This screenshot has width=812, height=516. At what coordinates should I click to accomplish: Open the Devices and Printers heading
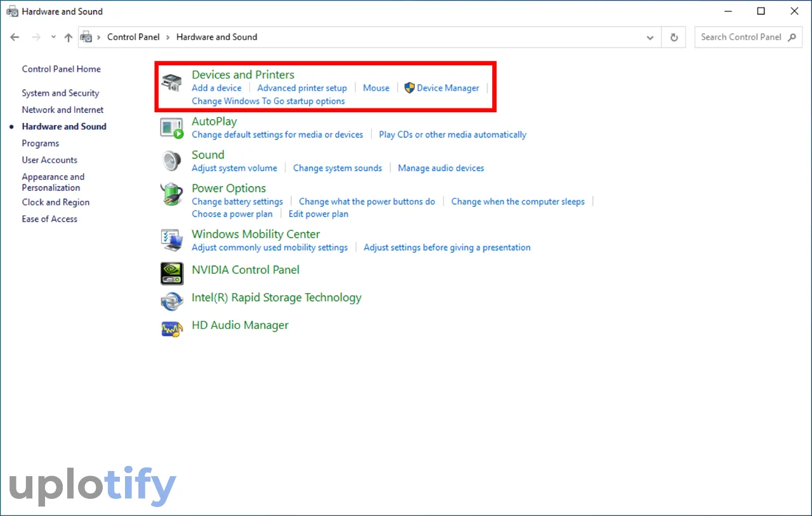243,75
